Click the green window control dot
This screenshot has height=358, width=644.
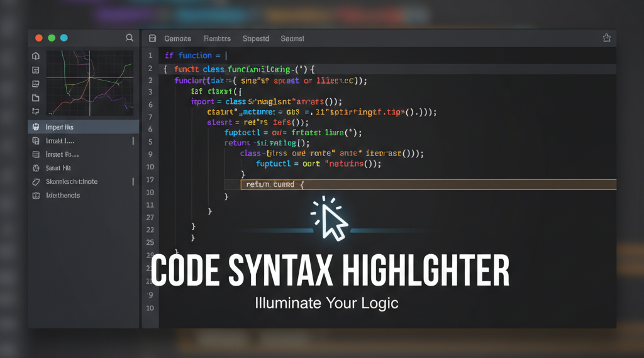point(52,38)
